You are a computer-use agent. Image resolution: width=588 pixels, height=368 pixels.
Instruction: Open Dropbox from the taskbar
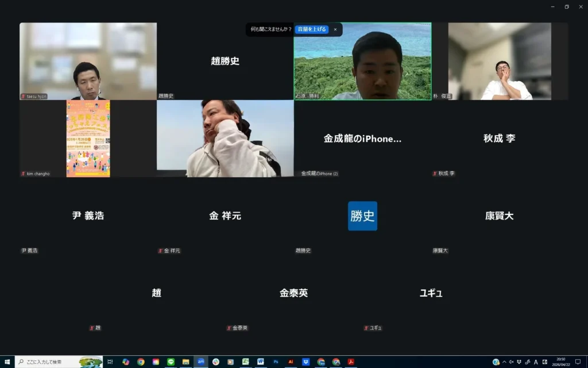click(x=305, y=362)
